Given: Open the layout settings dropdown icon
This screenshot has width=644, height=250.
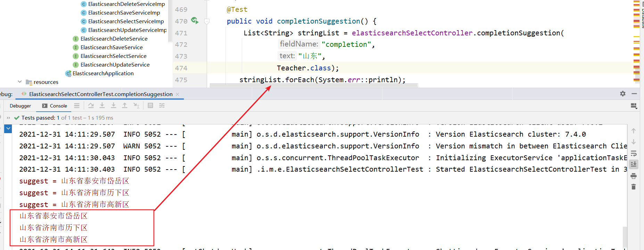Looking at the screenshot, I should [x=634, y=106].
